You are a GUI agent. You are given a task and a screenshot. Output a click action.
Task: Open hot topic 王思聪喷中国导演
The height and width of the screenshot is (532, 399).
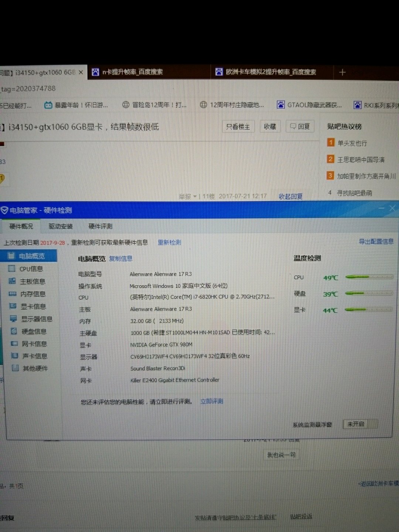(x=361, y=160)
